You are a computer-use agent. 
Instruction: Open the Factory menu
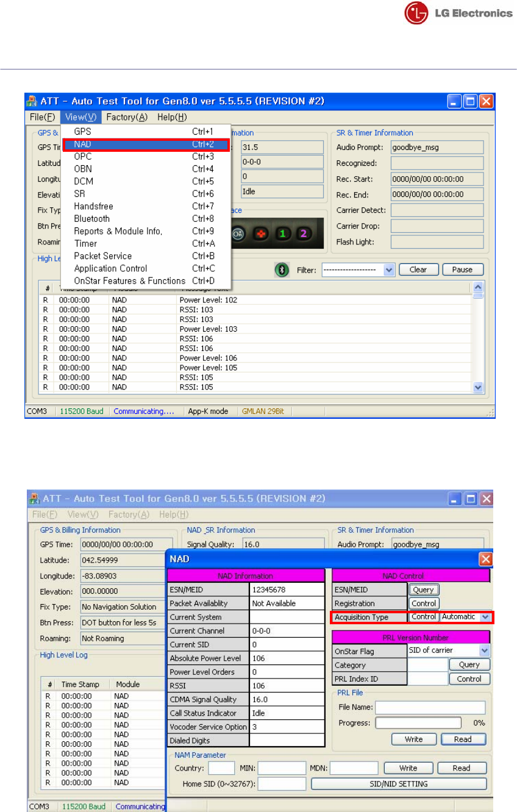[x=127, y=117]
